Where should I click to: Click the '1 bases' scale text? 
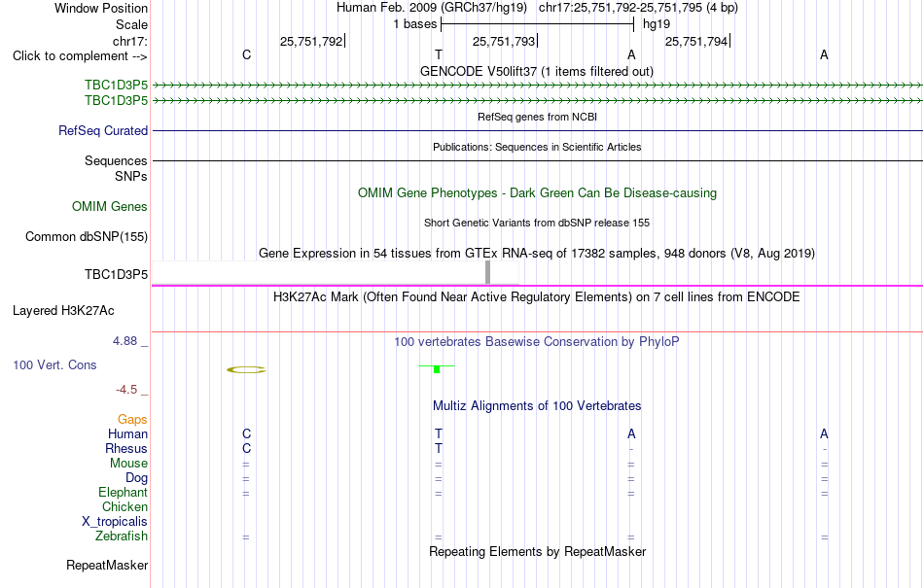pyautogui.click(x=415, y=24)
